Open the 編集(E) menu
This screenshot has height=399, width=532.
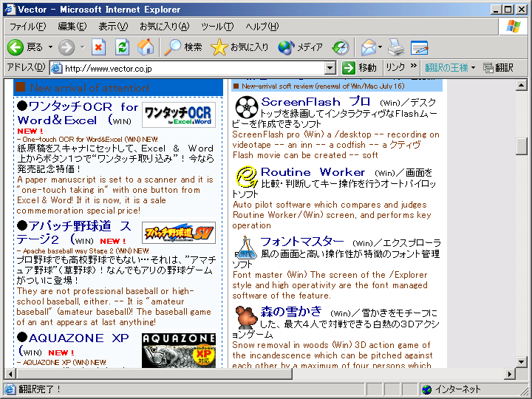(x=72, y=27)
